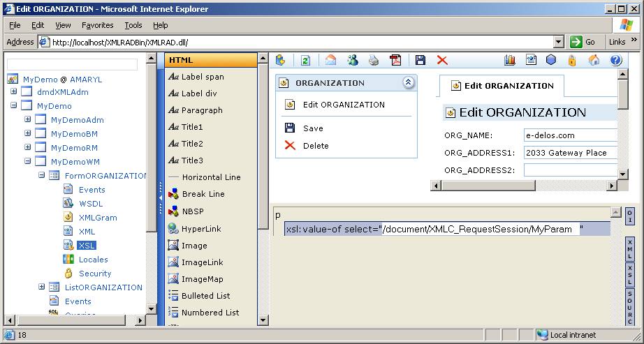
Task: Click the printer icon in the toolbar
Action: click(x=374, y=60)
